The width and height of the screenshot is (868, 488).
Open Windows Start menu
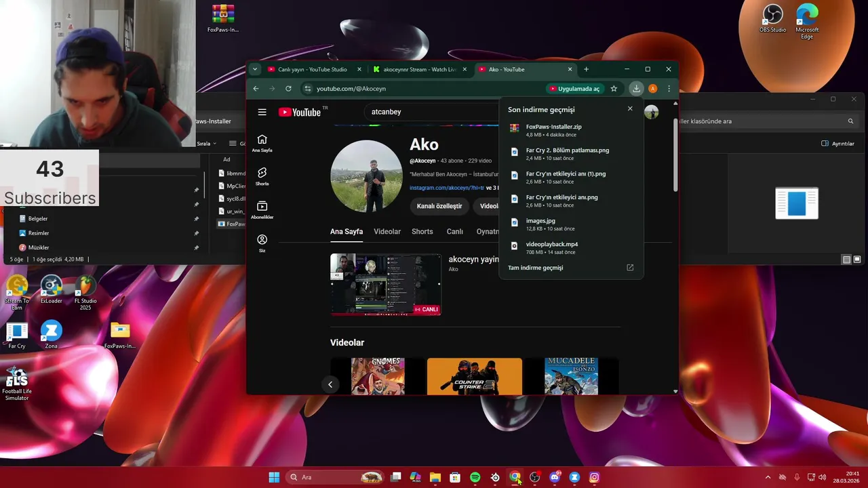[274, 477]
